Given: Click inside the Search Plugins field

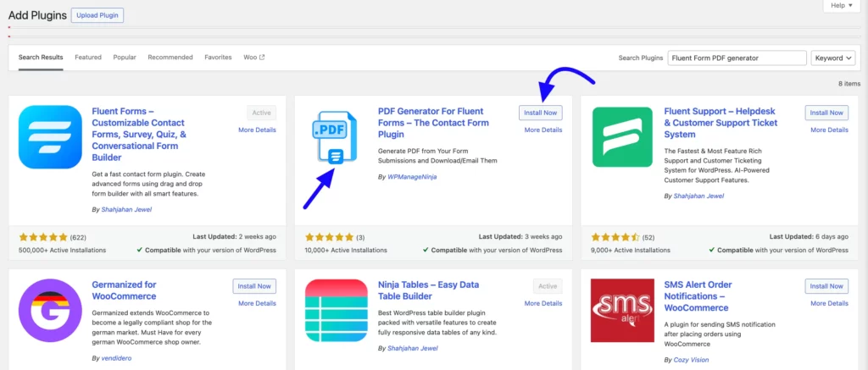Looking at the screenshot, I should [x=736, y=58].
